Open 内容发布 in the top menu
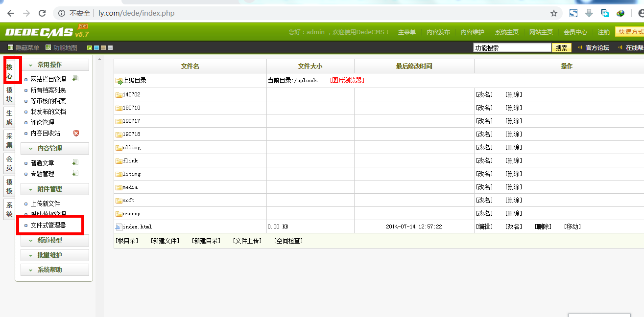 438,32
